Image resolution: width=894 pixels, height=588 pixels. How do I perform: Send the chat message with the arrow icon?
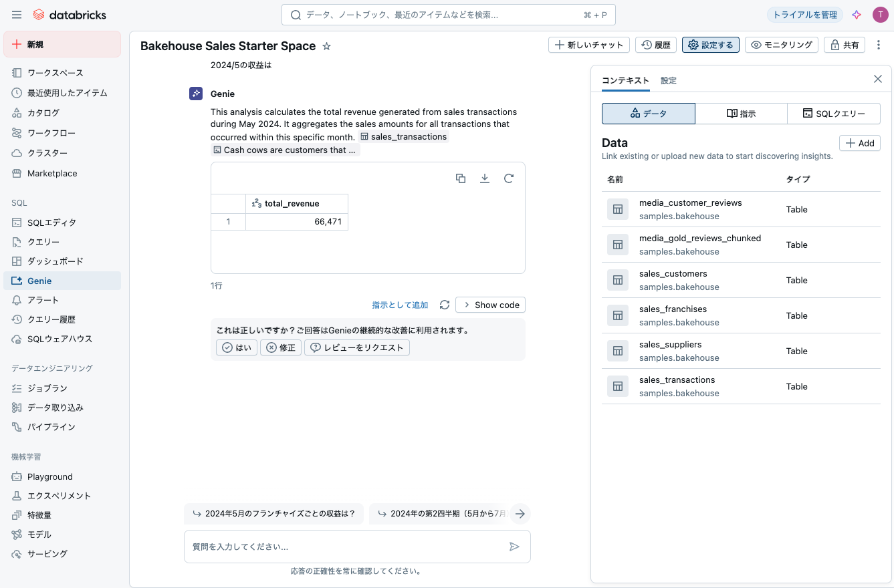pyautogui.click(x=515, y=546)
